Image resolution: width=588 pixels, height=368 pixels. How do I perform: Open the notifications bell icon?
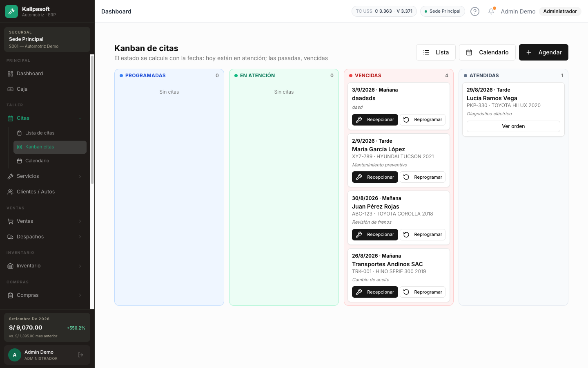coord(491,11)
